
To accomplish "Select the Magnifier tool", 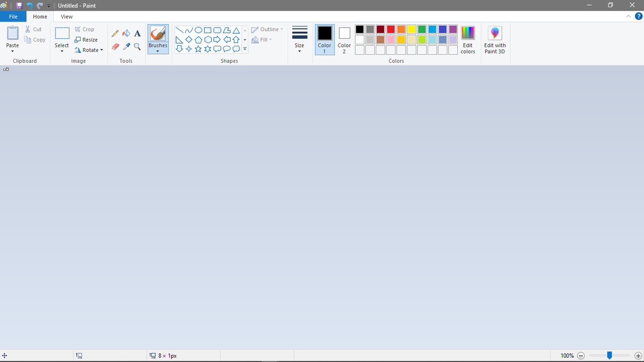I will (137, 47).
